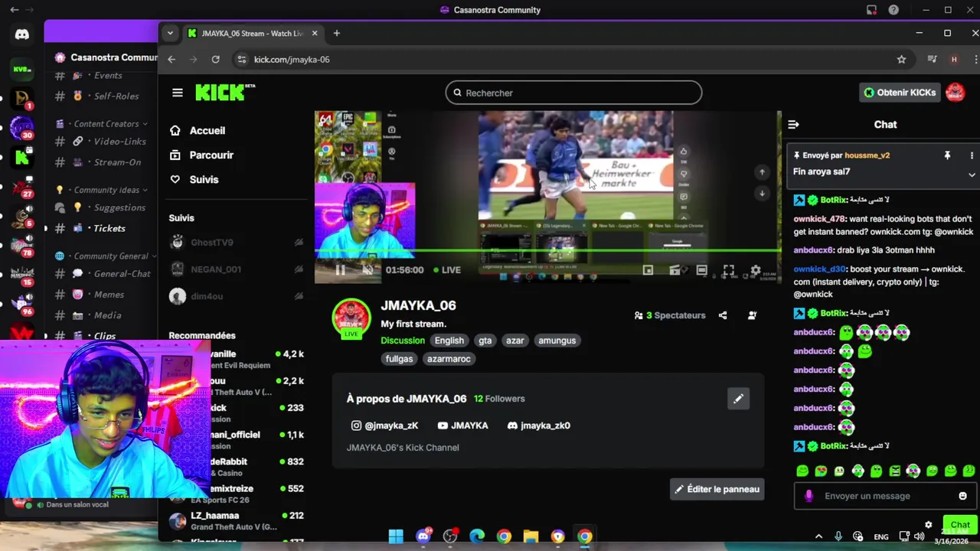Reload the Kick page in Chrome

(x=216, y=59)
